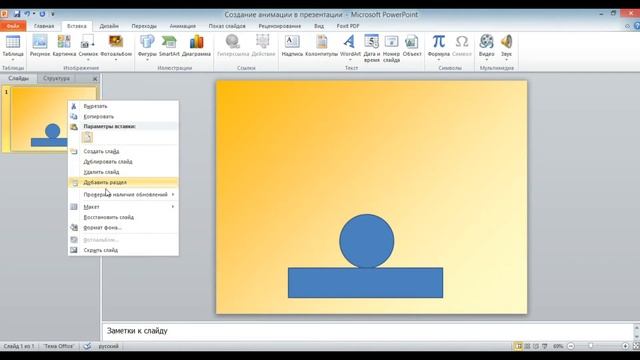Insert a SmartArt graphic
Image resolution: width=640 pixels, height=360 pixels.
(169, 45)
